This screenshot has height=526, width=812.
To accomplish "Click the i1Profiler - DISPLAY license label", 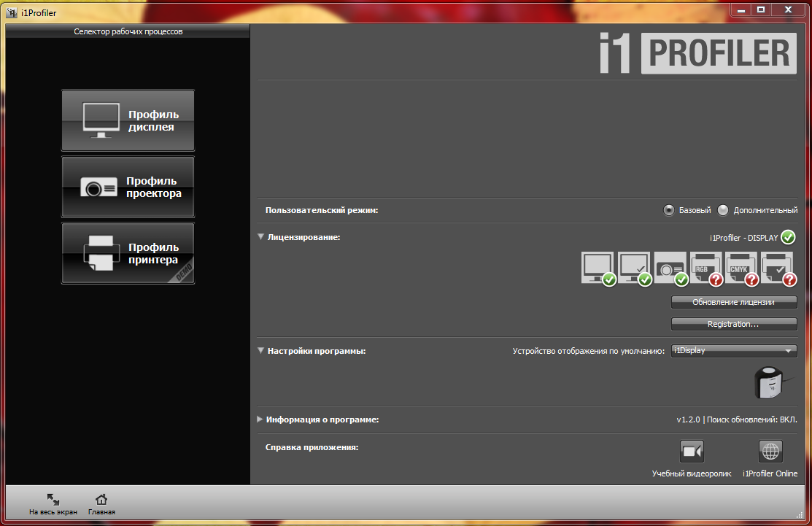I will 743,238.
